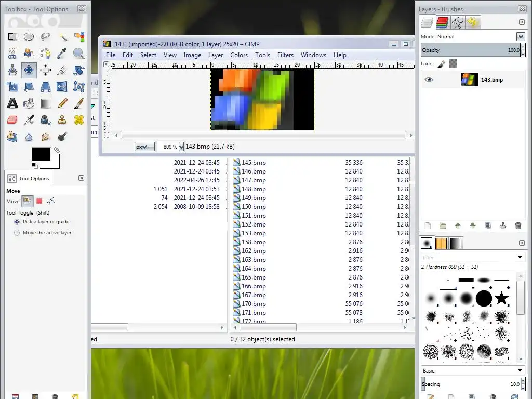
Task: Select the Rectangle Select tool
Action: 12,37
